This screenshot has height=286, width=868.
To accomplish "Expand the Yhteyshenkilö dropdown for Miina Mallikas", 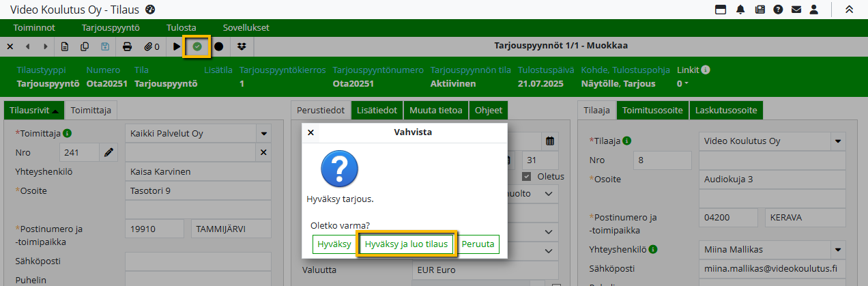I will pos(837,249).
